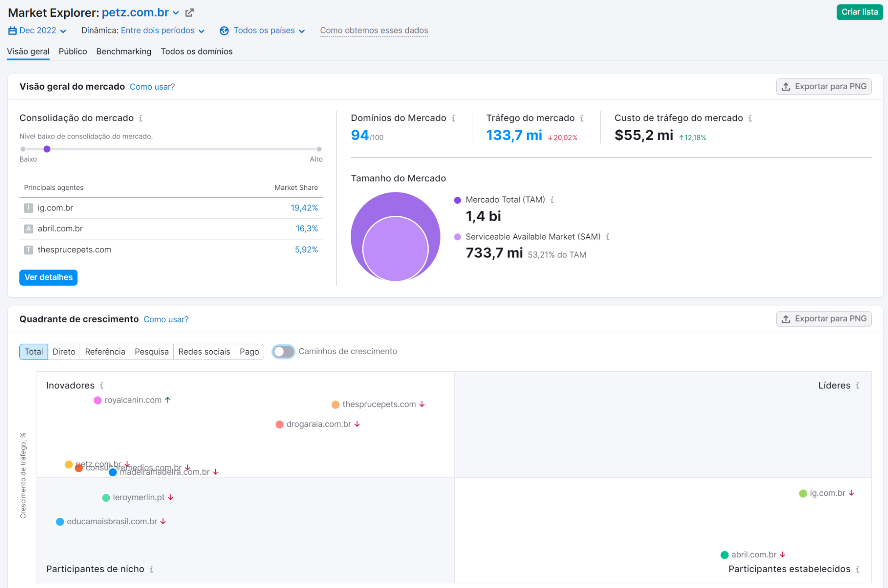This screenshot has height=588, width=888.
Task: Click the 1,4 bi TAM value
Action: [483, 217]
